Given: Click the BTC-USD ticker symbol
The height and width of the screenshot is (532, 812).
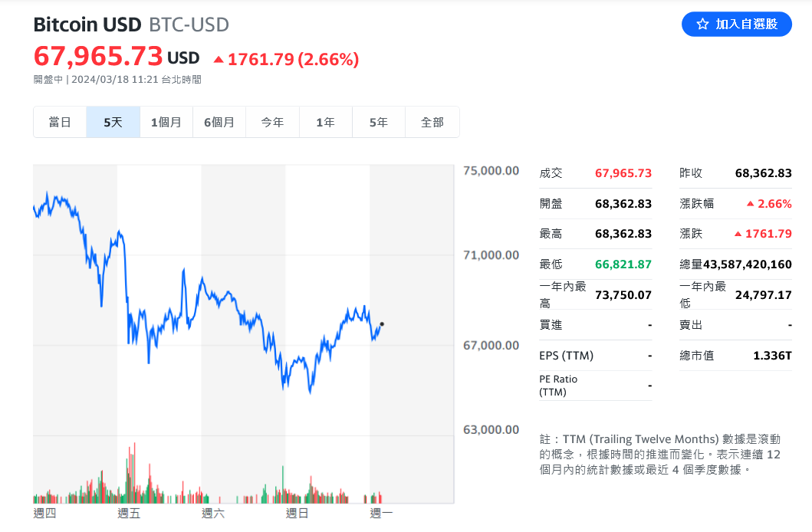Looking at the screenshot, I should tap(189, 25).
